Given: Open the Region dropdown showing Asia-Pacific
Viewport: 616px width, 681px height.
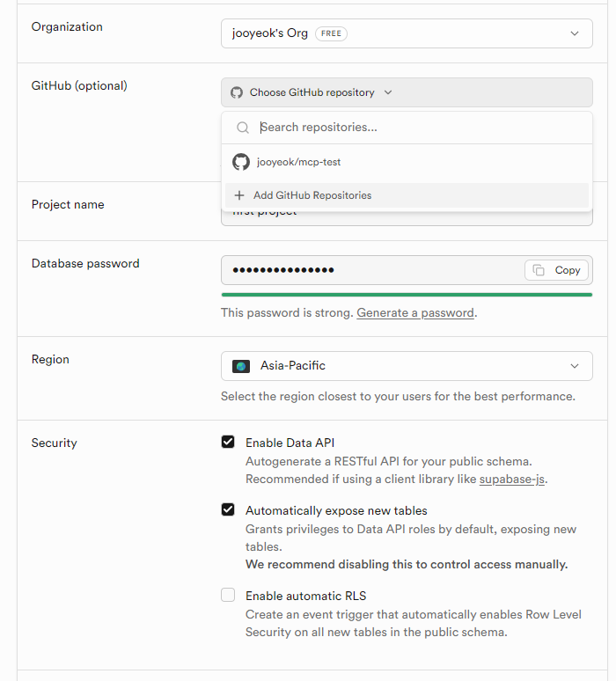Looking at the screenshot, I should [407, 366].
